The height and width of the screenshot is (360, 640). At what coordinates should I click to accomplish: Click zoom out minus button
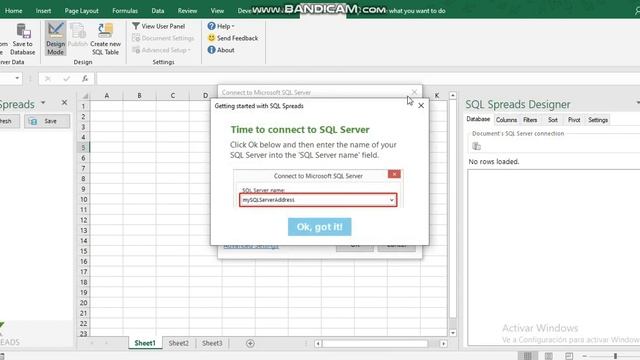584,356
